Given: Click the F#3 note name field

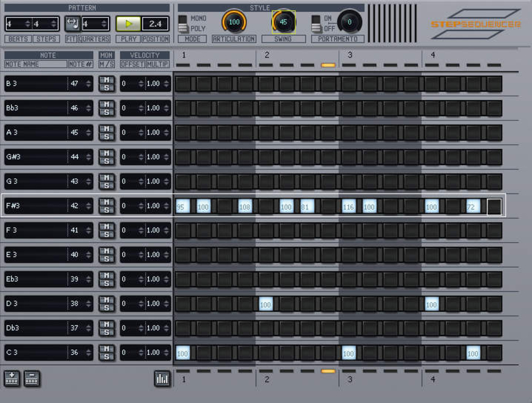Looking at the screenshot, I should 36,206.
